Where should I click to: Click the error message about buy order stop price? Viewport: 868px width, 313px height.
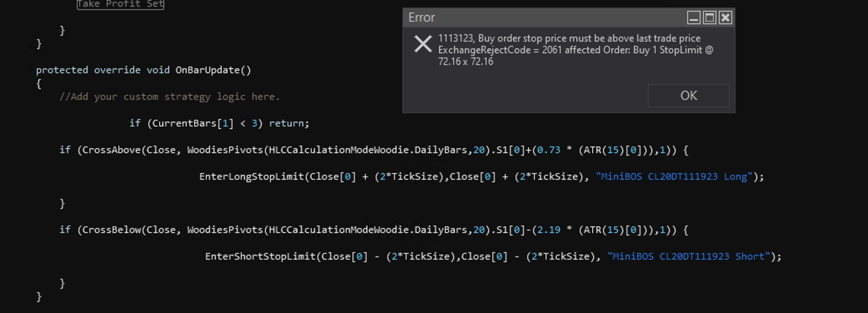[x=569, y=38]
